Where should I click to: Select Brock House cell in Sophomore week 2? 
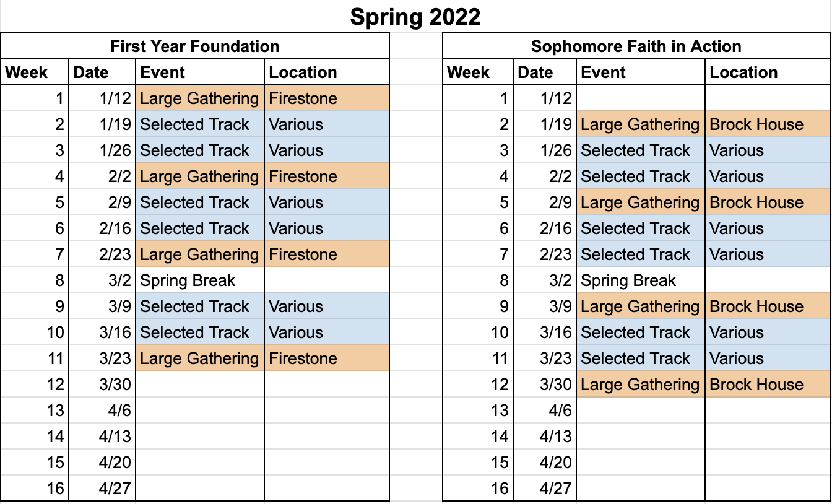766,124
